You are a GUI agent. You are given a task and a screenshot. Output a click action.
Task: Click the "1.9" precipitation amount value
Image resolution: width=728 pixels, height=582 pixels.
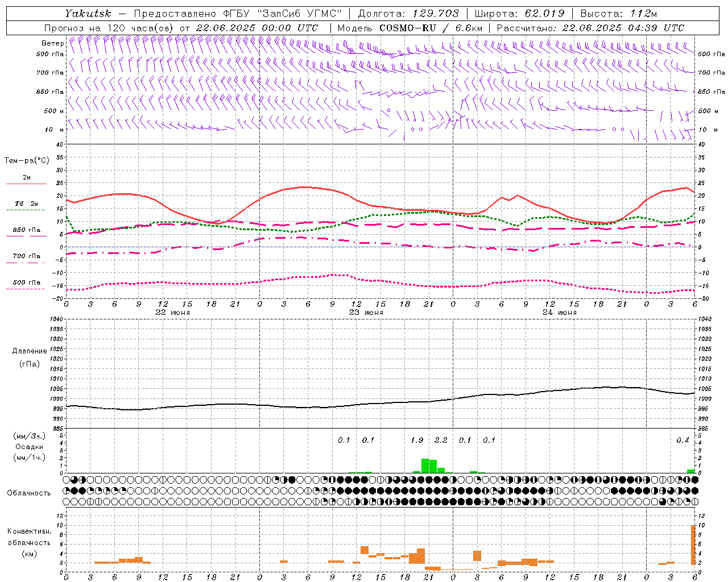[417, 440]
